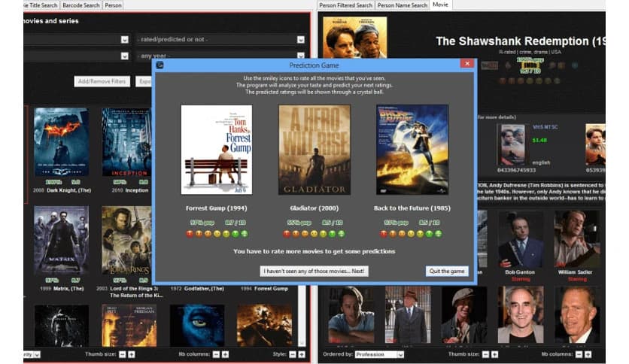Rate Back to the Future with third orange smiley
This screenshot has height=364, width=629.
402,234
